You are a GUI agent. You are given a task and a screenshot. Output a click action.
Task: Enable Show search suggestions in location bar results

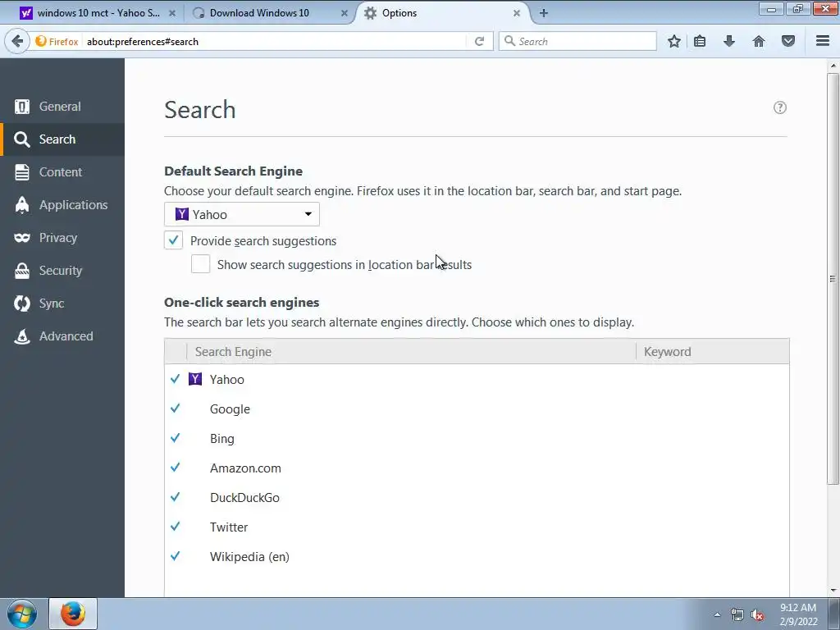click(200, 264)
